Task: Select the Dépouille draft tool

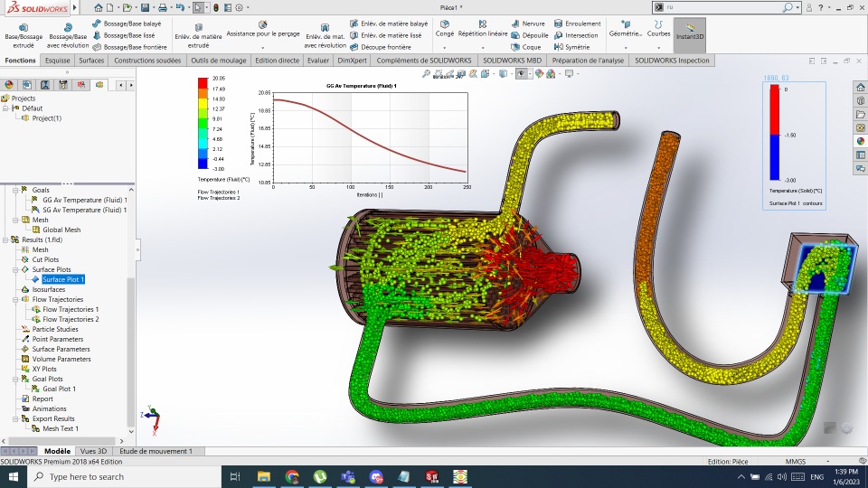Action: tap(530, 35)
